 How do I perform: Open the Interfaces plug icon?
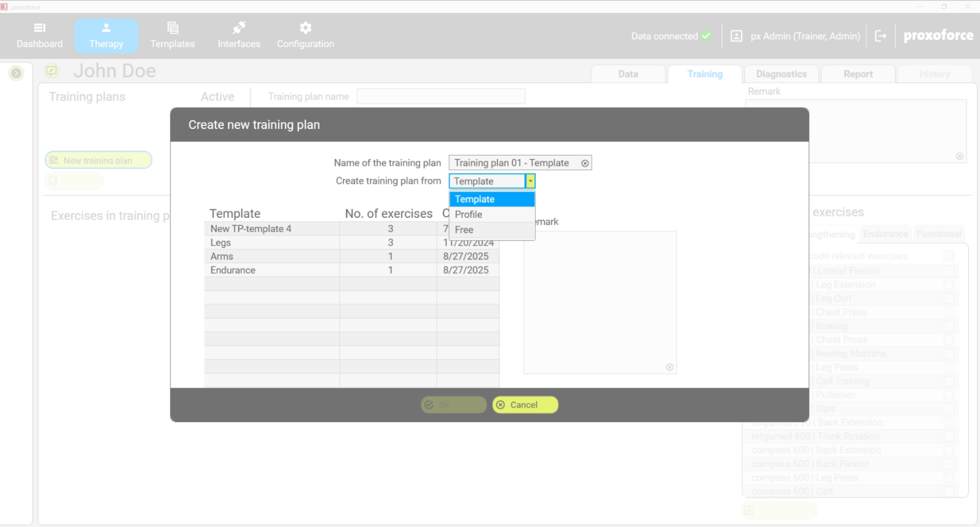[x=239, y=28]
